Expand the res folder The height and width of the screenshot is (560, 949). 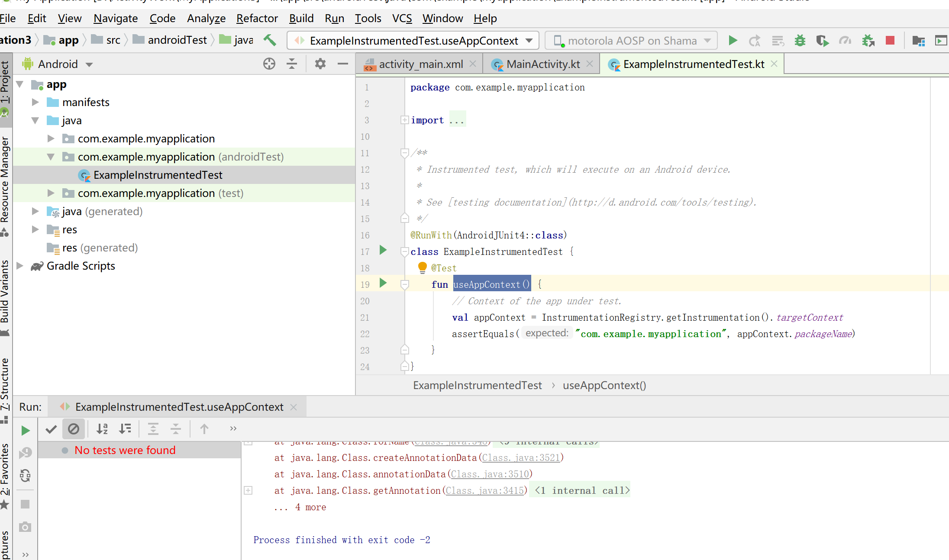pyautogui.click(x=36, y=229)
